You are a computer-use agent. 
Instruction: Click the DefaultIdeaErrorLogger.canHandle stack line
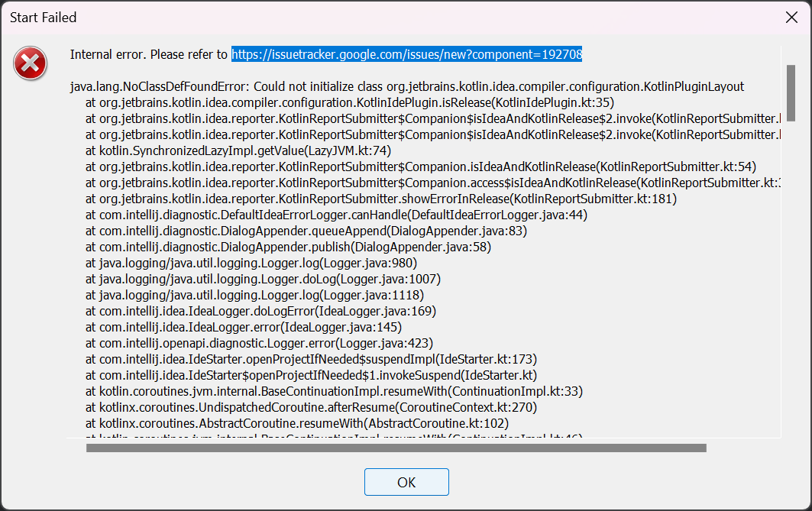point(335,215)
